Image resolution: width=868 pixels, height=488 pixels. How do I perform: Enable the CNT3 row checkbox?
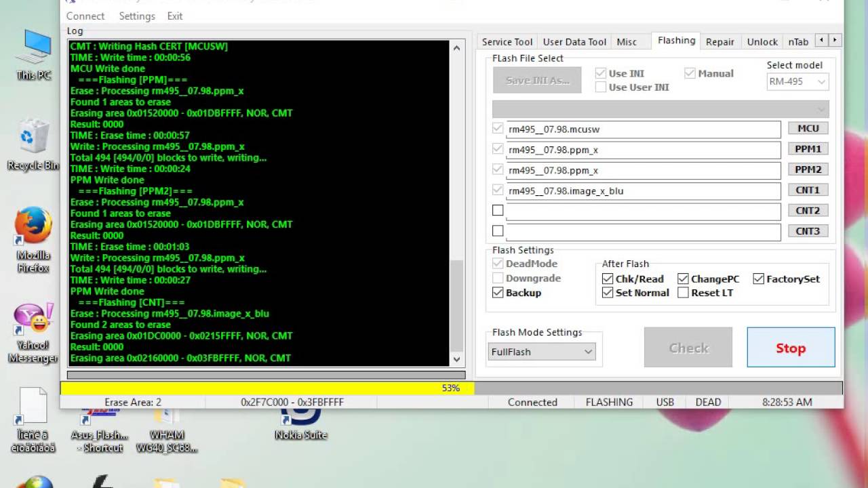(x=498, y=231)
